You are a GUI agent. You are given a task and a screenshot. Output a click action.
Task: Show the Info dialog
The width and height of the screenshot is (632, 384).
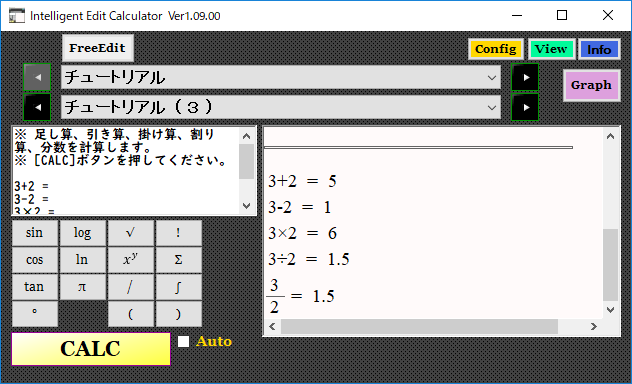pos(599,49)
